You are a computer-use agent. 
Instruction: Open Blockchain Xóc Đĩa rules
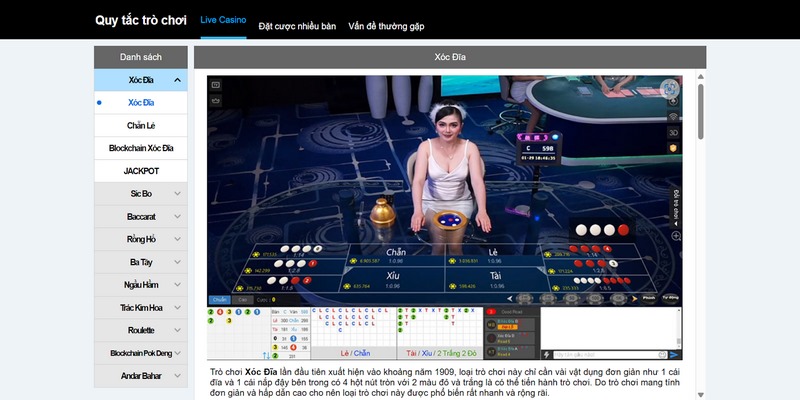click(141, 148)
